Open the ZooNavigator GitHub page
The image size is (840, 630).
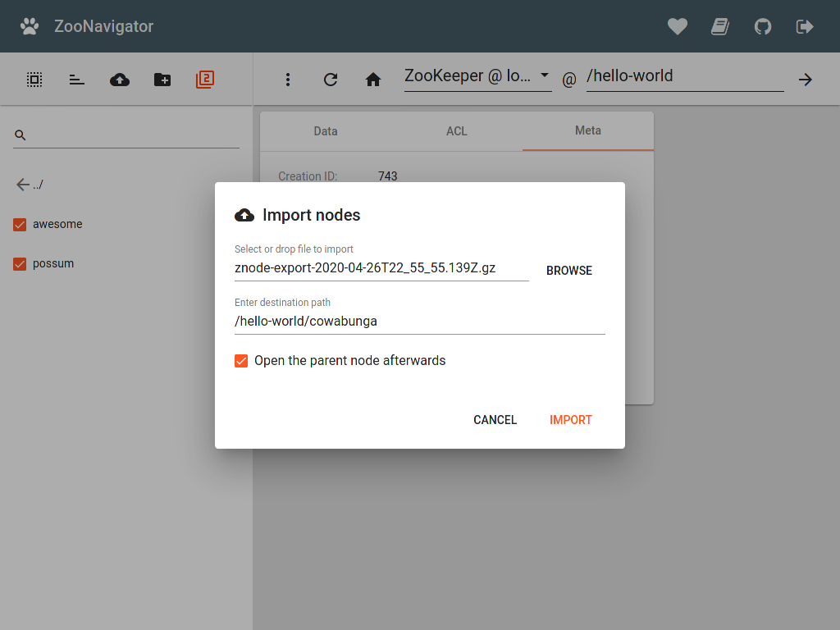pyautogui.click(x=763, y=26)
